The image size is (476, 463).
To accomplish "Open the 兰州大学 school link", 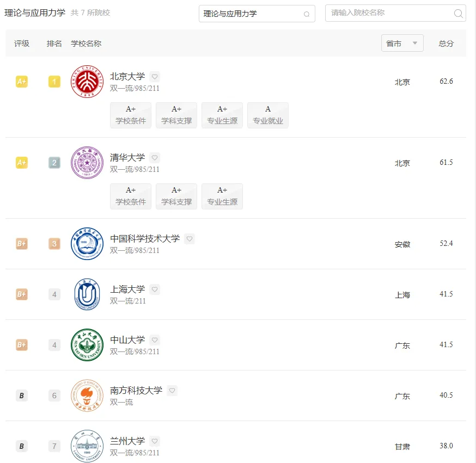I will tap(127, 441).
